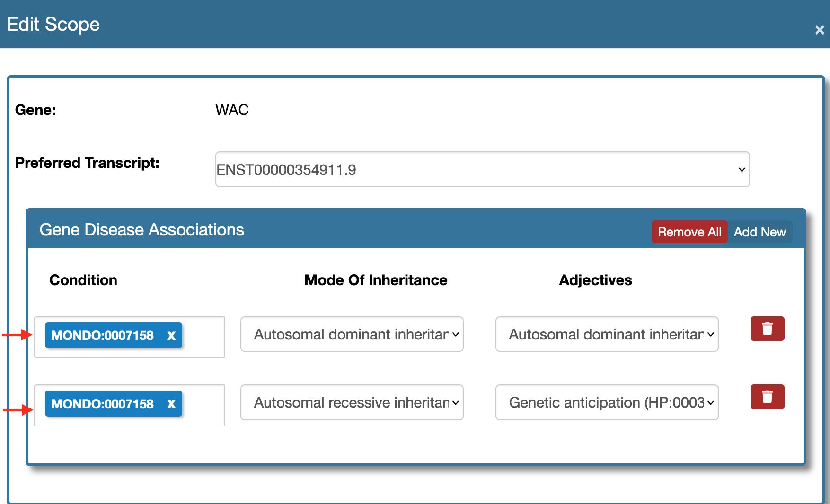This screenshot has height=504, width=830.
Task: Click inside the second Condition input field
Action: tap(203, 405)
